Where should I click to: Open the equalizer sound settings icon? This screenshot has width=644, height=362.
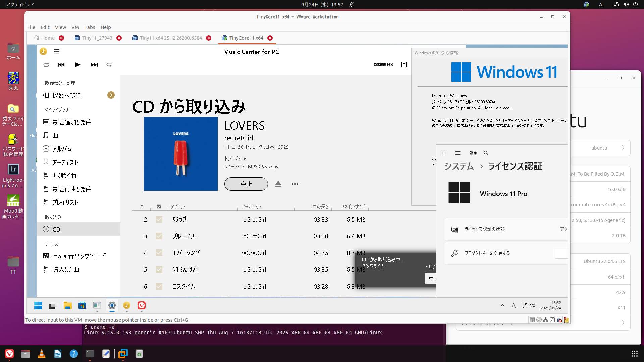[404, 65]
